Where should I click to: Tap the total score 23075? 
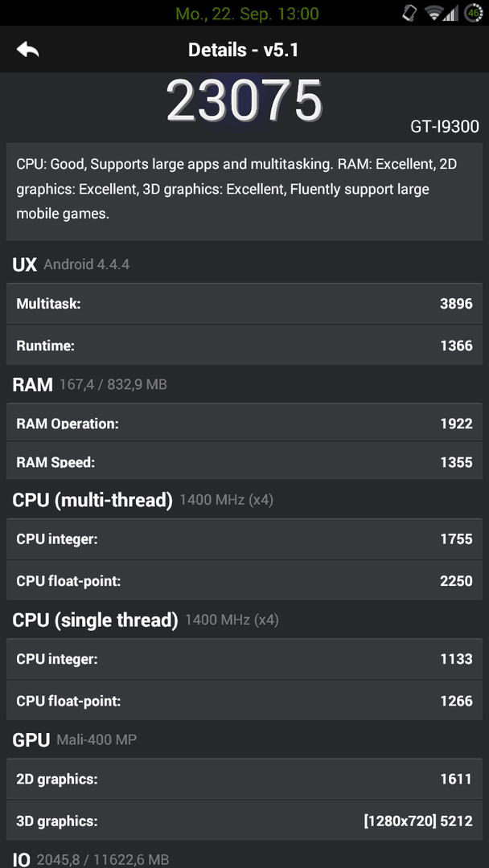pyautogui.click(x=244, y=100)
